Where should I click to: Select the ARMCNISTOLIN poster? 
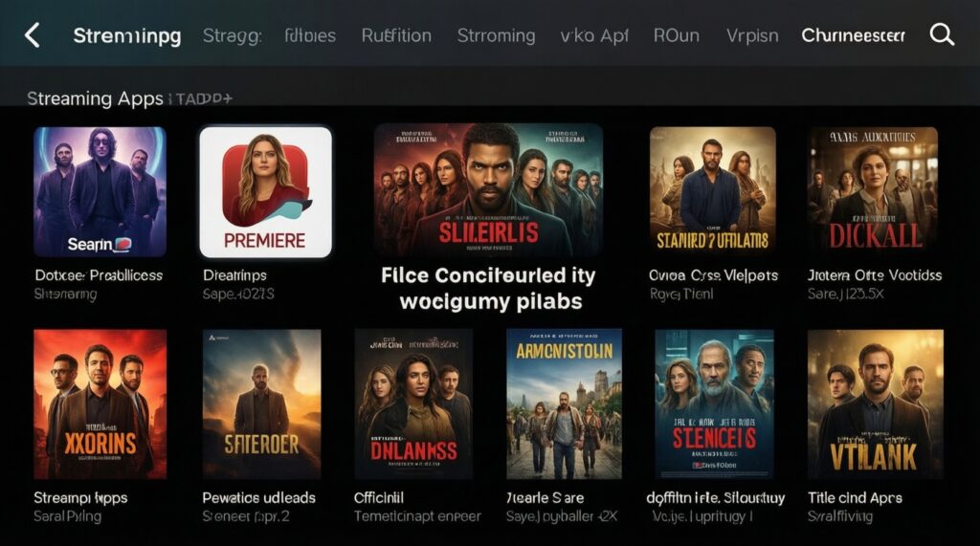pyautogui.click(x=564, y=404)
